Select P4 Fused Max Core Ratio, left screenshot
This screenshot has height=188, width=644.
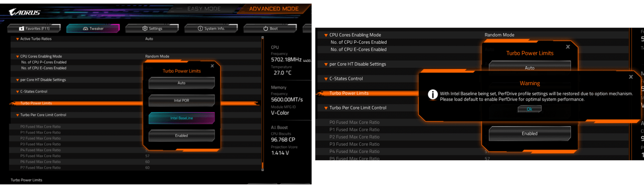(x=41, y=150)
